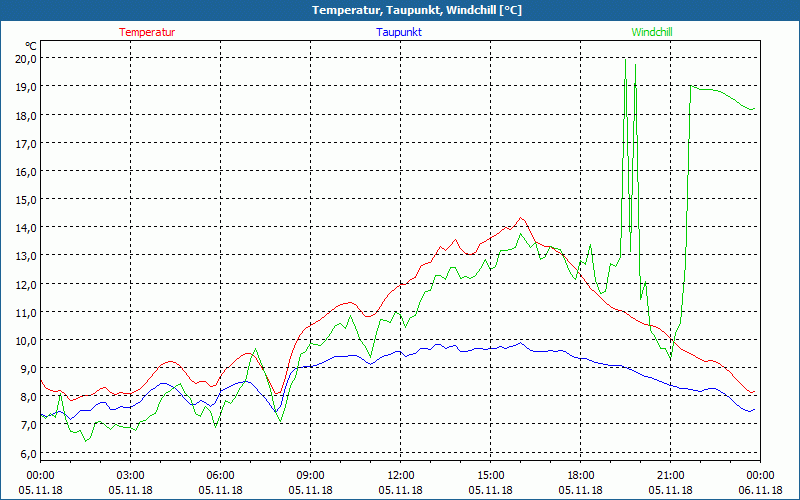Click the 06.11.18 date label

(760, 490)
